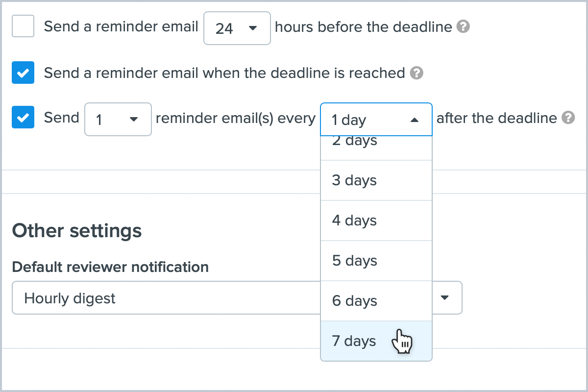Uncheck the repeated reminder emails checkbox

click(x=23, y=118)
